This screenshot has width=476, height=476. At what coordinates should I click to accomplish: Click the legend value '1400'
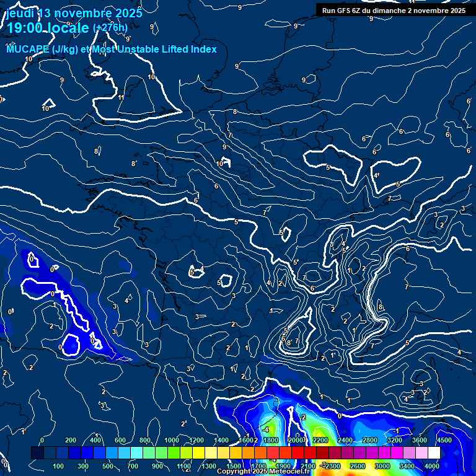pos(221,440)
